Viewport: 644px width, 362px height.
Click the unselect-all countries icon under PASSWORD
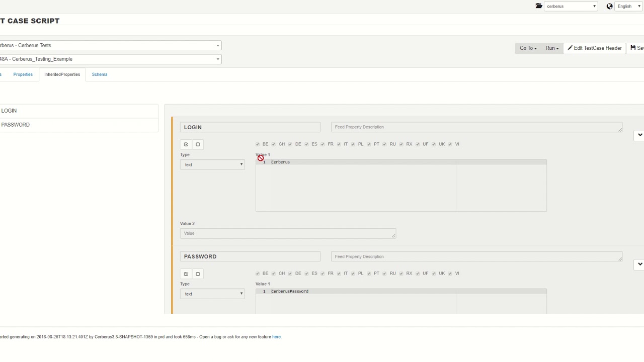pyautogui.click(x=198, y=274)
